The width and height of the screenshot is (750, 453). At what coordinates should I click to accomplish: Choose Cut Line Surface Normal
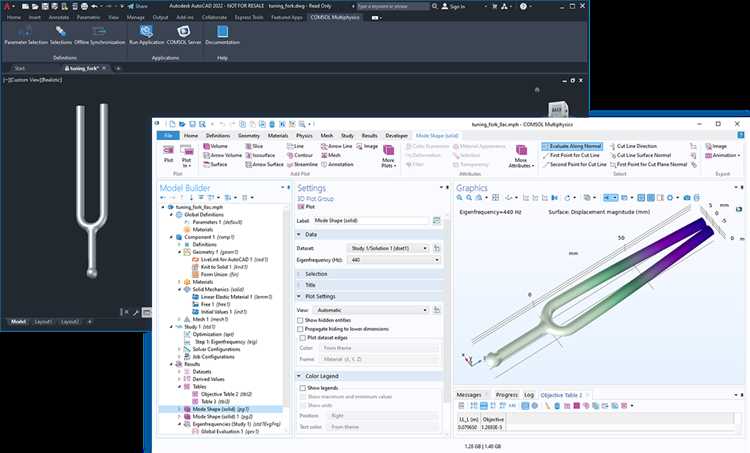[x=640, y=155]
